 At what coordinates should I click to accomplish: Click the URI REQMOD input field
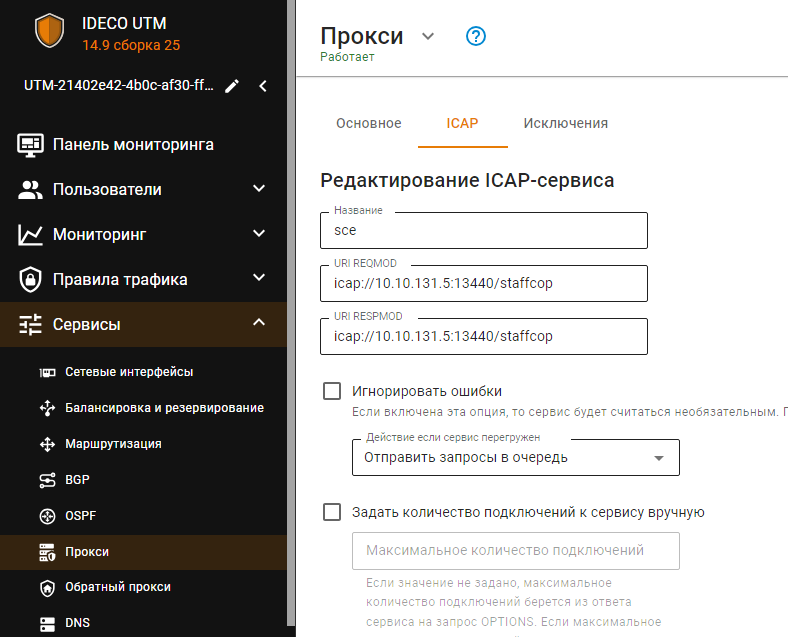pos(484,283)
